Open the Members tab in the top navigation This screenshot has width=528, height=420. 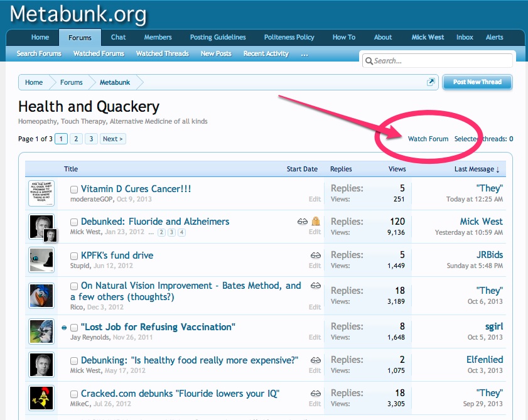158,37
